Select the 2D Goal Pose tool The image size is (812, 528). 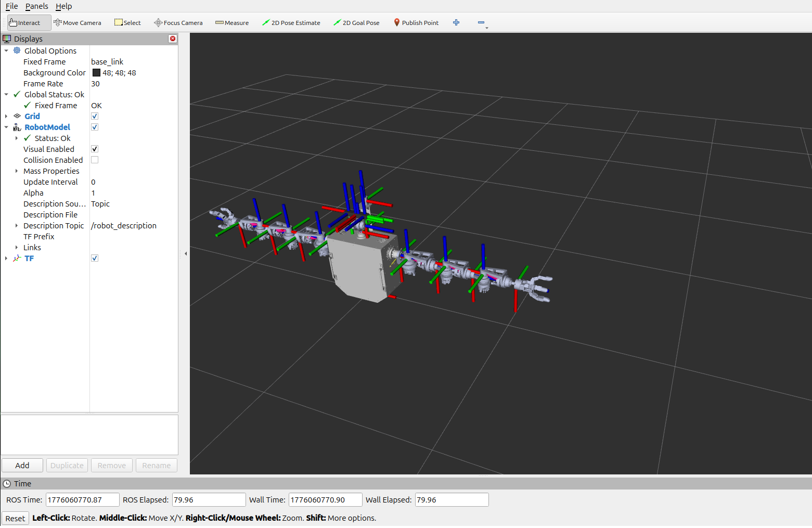357,23
